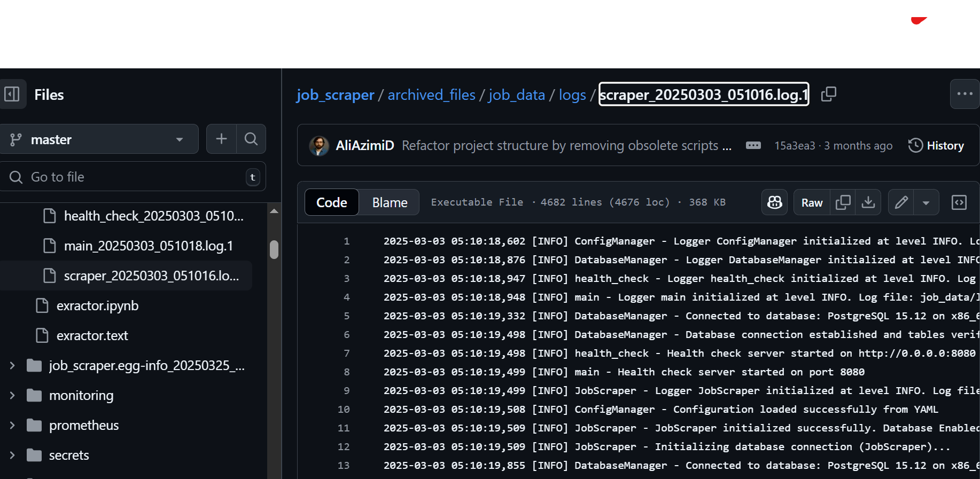Click 'Configuration loaded successfully from YAML' line

660,409
